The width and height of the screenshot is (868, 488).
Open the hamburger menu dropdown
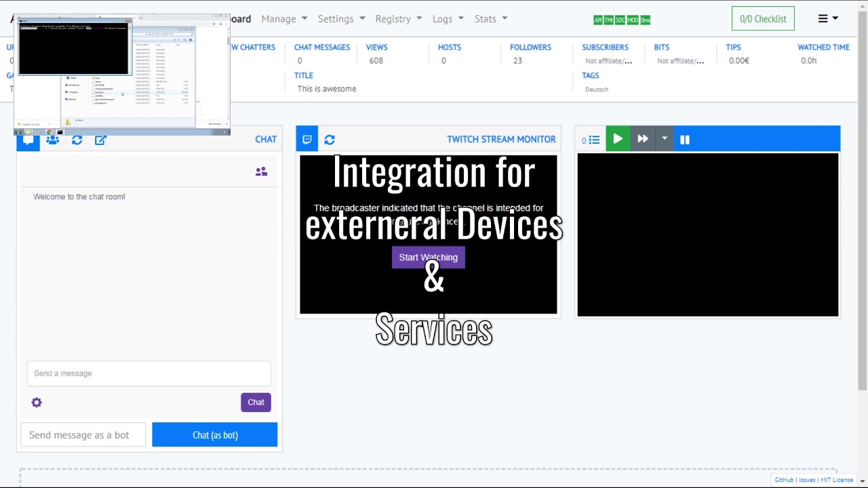(x=828, y=19)
